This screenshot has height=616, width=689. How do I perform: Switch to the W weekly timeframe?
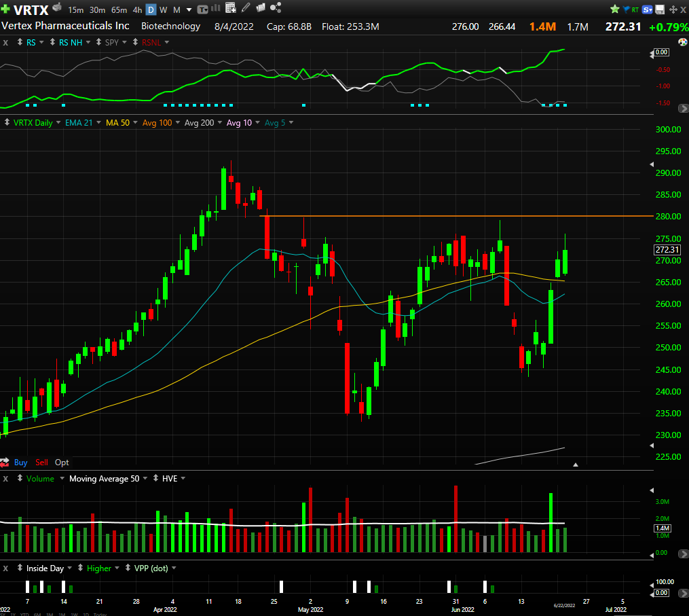[x=164, y=10]
